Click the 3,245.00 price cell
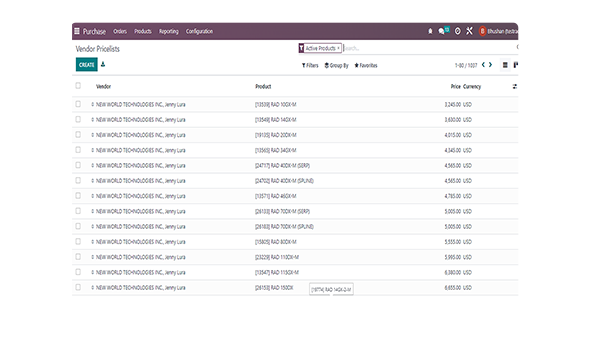 pos(453,105)
